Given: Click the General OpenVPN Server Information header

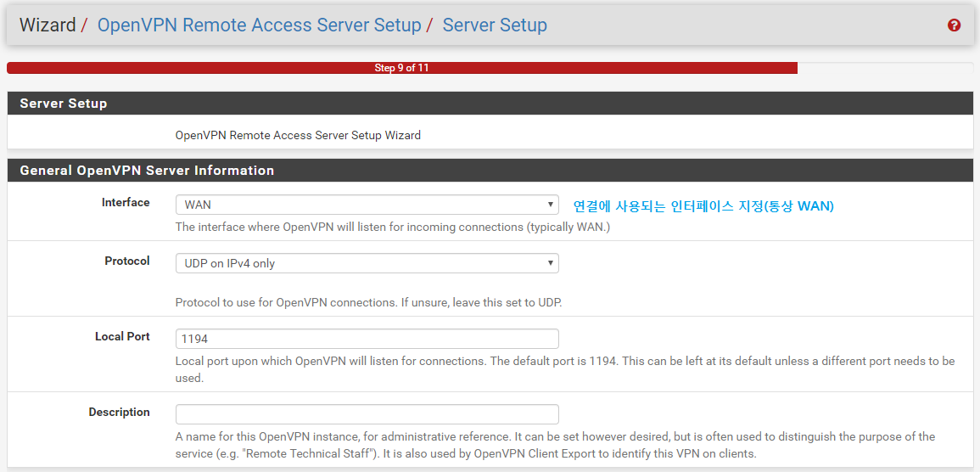Looking at the screenshot, I should click(490, 170).
